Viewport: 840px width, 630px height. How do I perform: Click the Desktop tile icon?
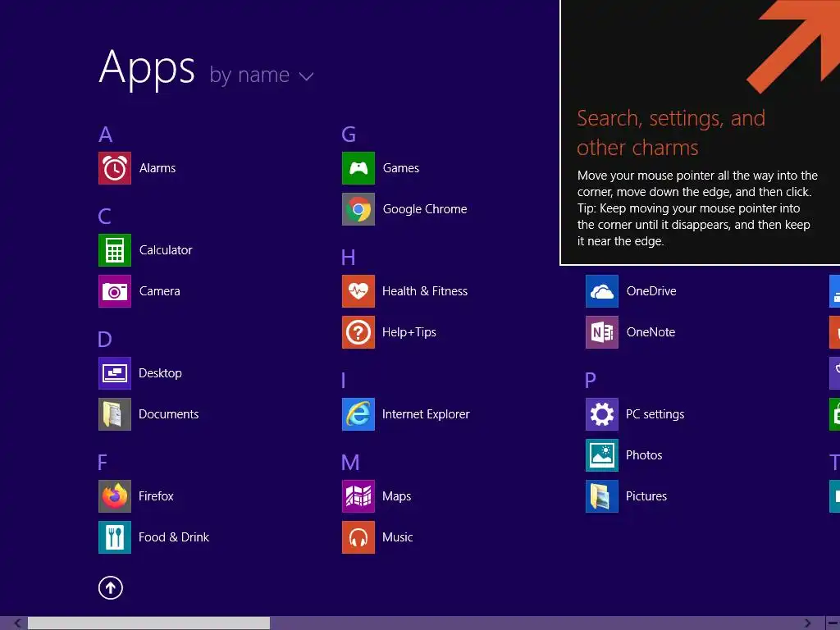click(x=115, y=373)
